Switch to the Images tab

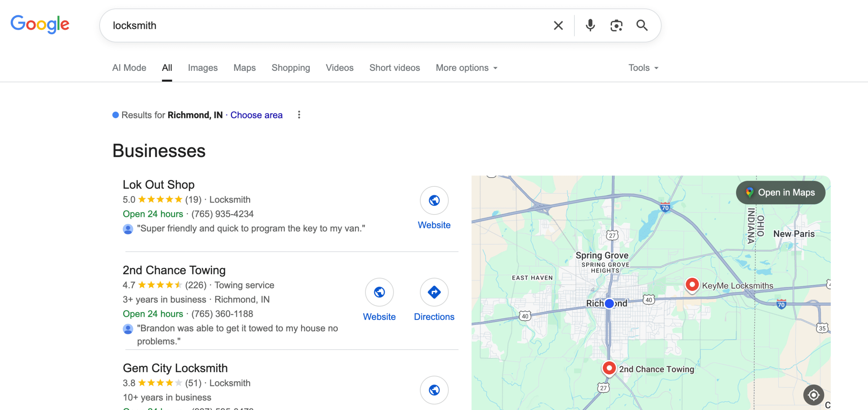click(x=202, y=68)
